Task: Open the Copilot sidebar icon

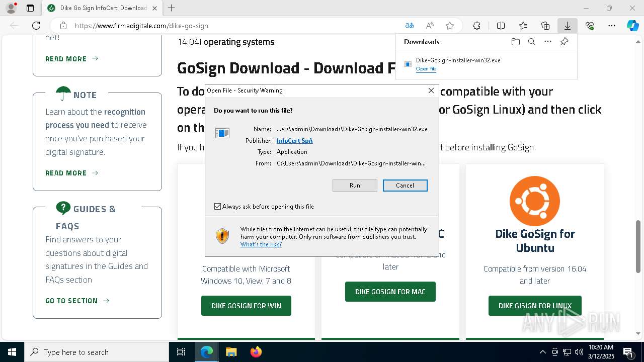Action: click(x=632, y=26)
